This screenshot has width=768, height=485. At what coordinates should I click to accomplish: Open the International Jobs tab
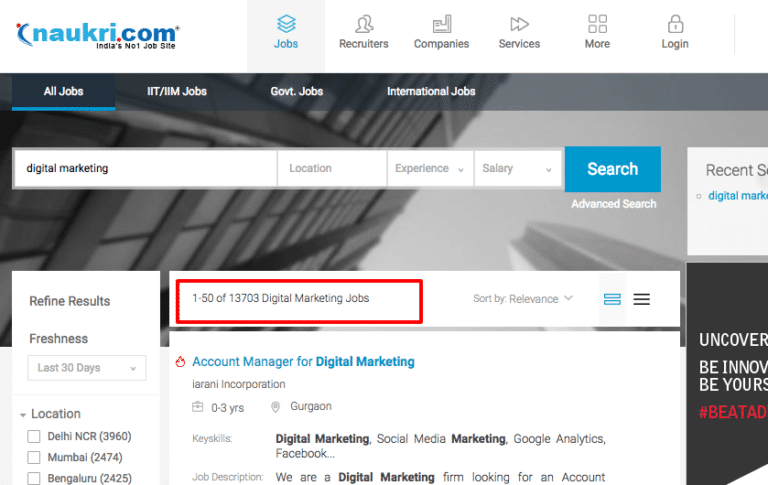(x=431, y=92)
